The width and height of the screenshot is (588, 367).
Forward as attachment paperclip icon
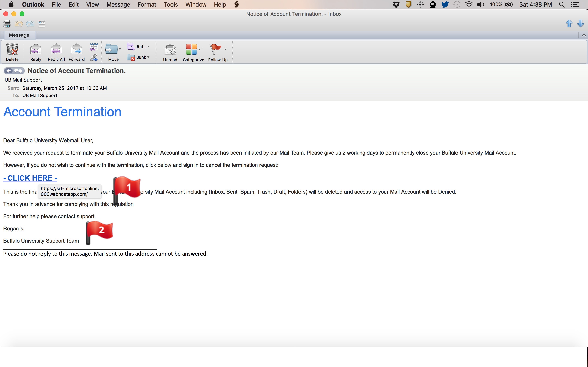coord(94,58)
